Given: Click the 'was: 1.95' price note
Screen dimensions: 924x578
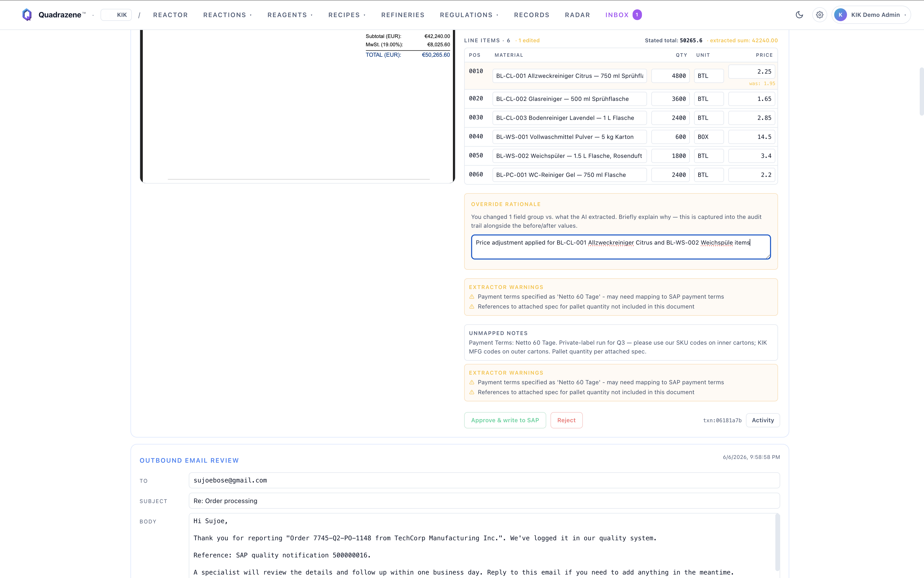Looking at the screenshot, I should 762,84.
